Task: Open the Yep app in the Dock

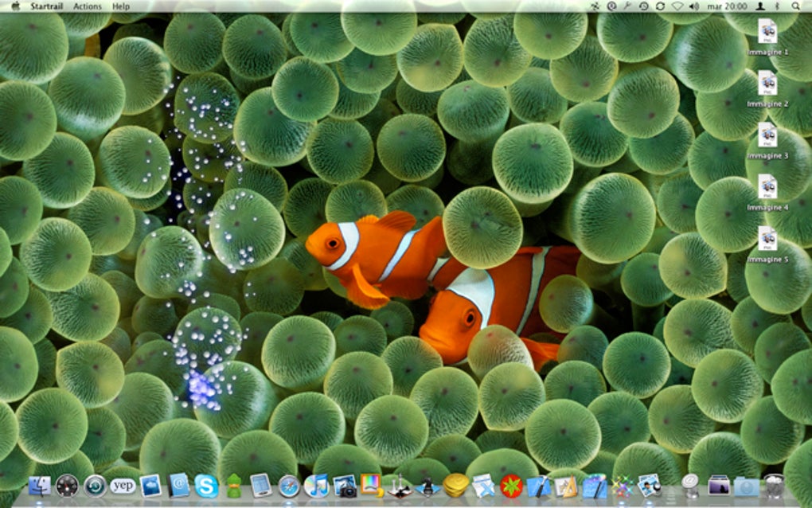Action: (x=123, y=486)
